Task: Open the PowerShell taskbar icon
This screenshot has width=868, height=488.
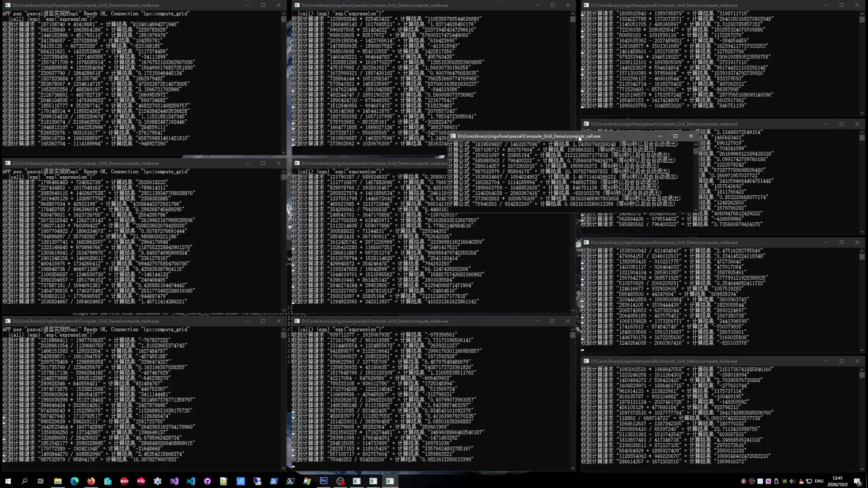Action: coord(274,481)
